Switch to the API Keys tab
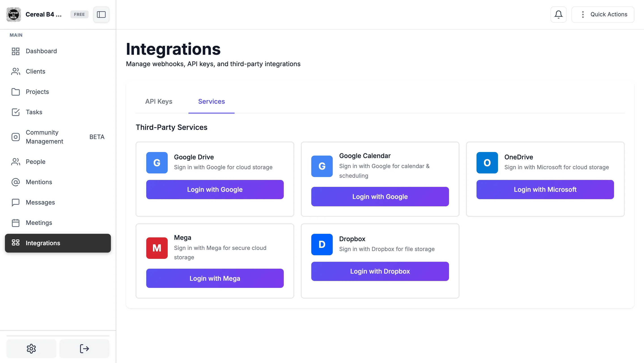Screen dimensions: 644x363 [x=159, y=101]
